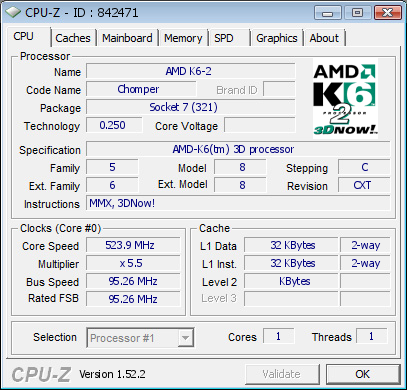Close the CPU-Z window
The image size is (407, 390).
[x=387, y=13]
